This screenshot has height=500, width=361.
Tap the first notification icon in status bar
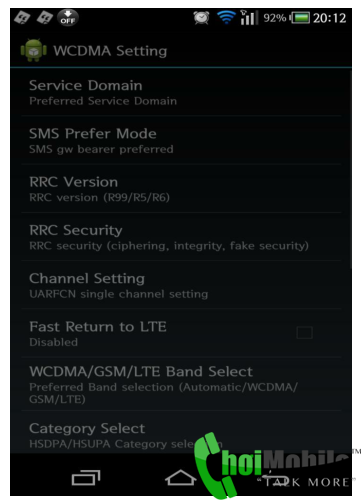(22, 17)
